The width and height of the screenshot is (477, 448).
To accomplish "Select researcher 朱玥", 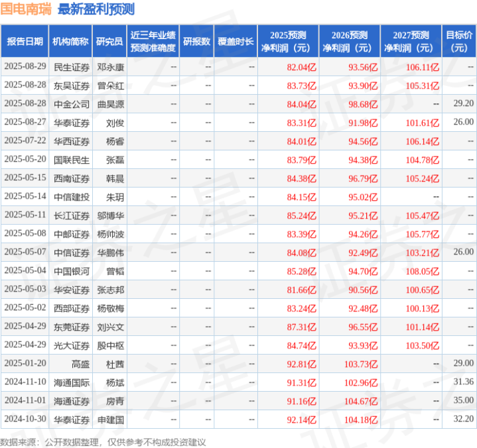I will tap(115, 197).
